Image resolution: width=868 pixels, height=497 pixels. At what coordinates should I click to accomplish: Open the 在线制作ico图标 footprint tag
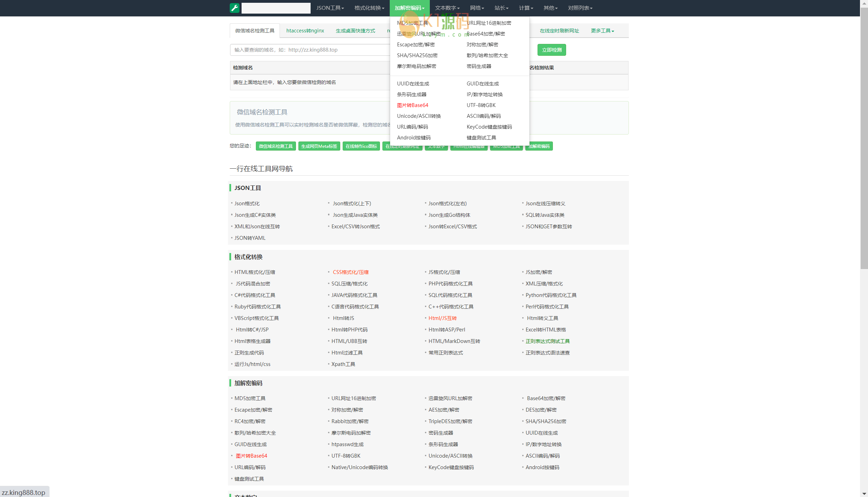pyautogui.click(x=361, y=146)
